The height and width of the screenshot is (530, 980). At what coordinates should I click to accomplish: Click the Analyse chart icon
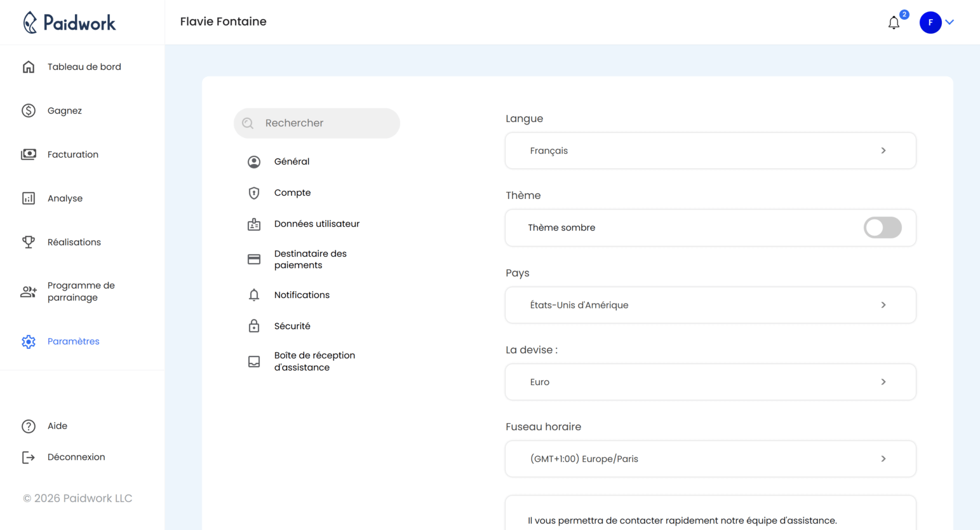point(29,198)
